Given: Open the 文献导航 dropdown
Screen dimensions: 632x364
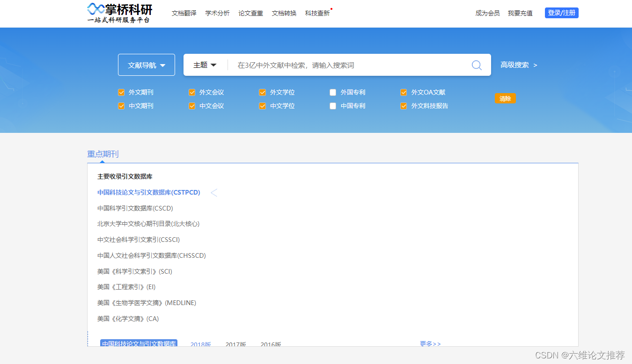Looking at the screenshot, I should coord(147,65).
